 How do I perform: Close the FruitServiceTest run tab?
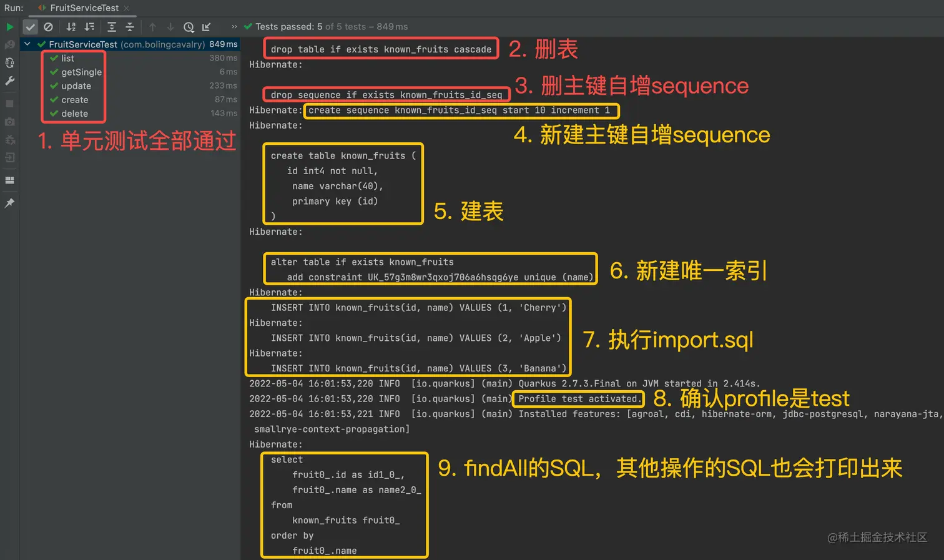pyautogui.click(x=127, y=8)
